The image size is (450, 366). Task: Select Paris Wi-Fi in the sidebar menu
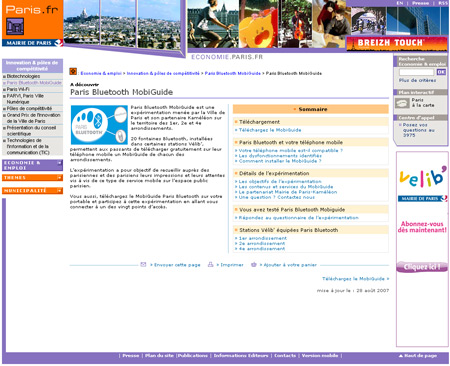(18, 89)
